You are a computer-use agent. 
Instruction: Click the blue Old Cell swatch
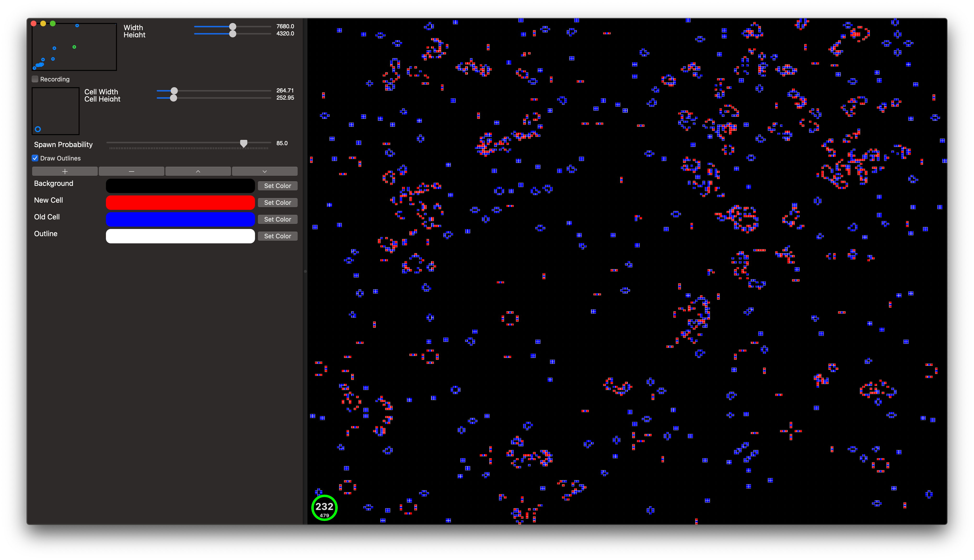pos(180,219)
